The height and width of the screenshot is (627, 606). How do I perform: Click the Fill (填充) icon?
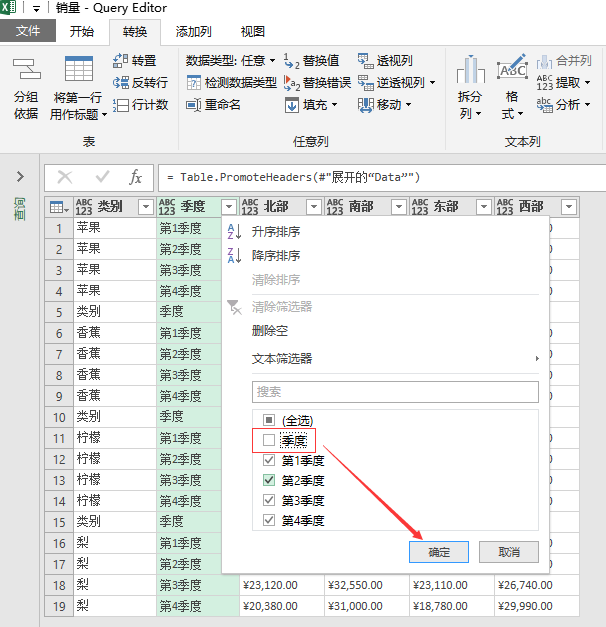coord(292,105)
